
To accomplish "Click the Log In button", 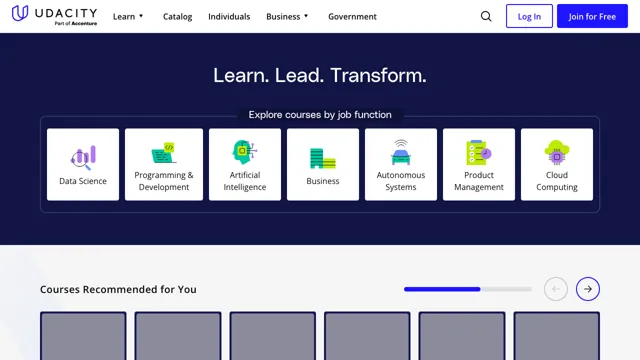I will [x=529, y=16].
